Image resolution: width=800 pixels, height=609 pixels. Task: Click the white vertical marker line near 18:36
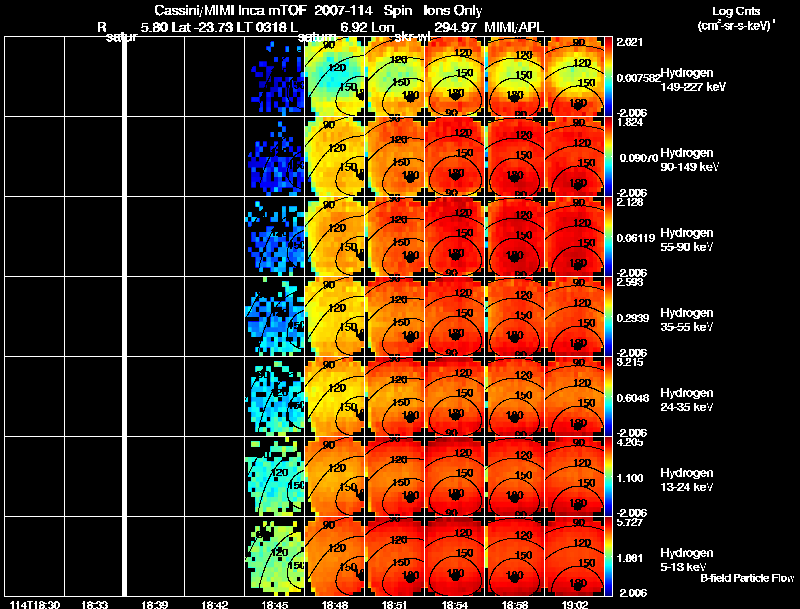pyautogui.click(x=124, y=316)
